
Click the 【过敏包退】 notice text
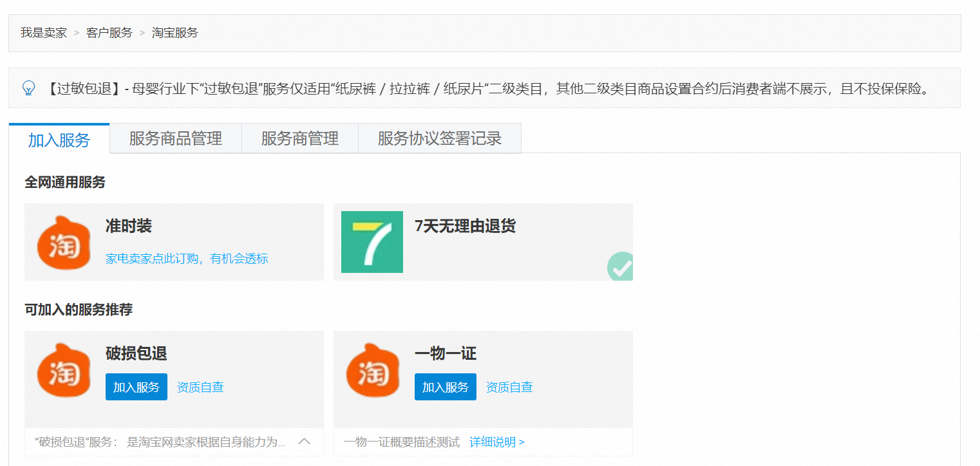489,88
